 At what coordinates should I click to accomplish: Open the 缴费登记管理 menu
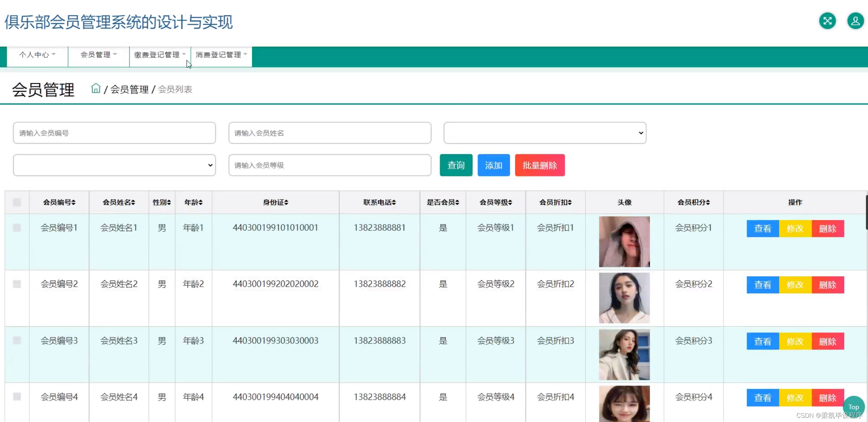pos(160,55)
